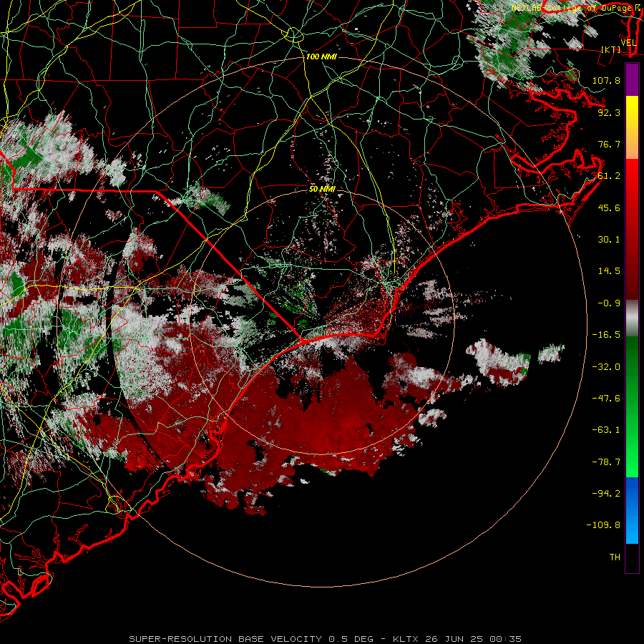
Task: Click the VEL legend heading
Action: [628, 43]
